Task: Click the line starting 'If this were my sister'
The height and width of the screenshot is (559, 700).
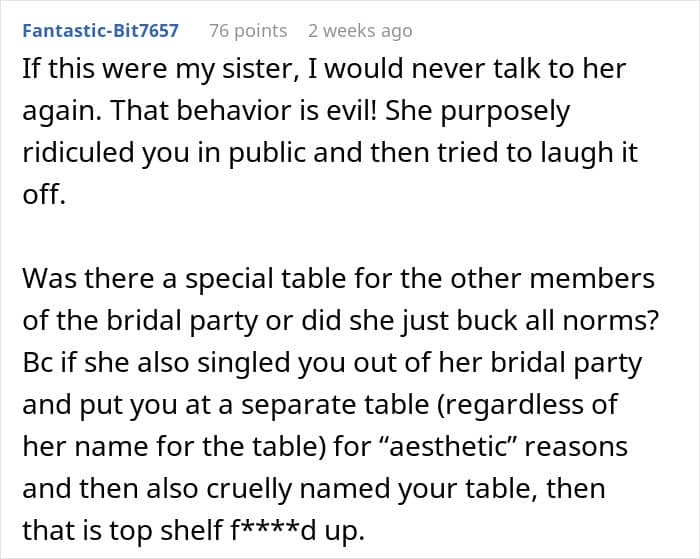Action: click(x=324, y=69)
